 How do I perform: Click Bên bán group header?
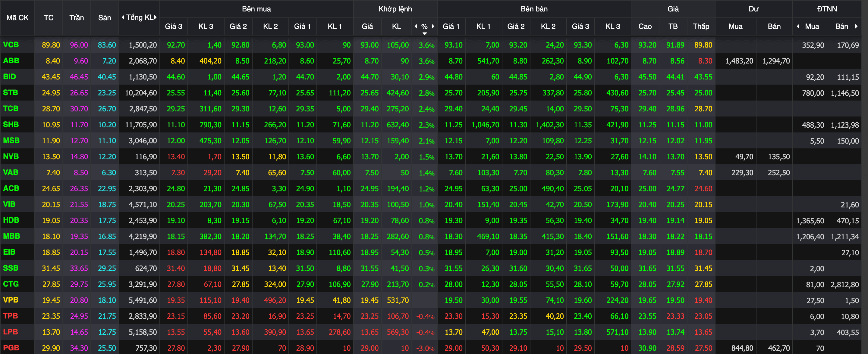[x=534, y=9]
